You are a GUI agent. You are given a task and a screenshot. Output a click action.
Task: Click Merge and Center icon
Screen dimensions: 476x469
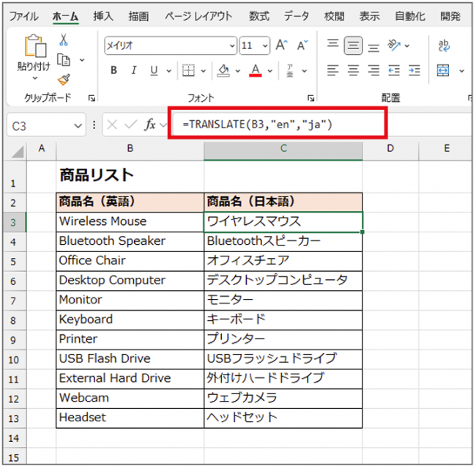point(443,70)
